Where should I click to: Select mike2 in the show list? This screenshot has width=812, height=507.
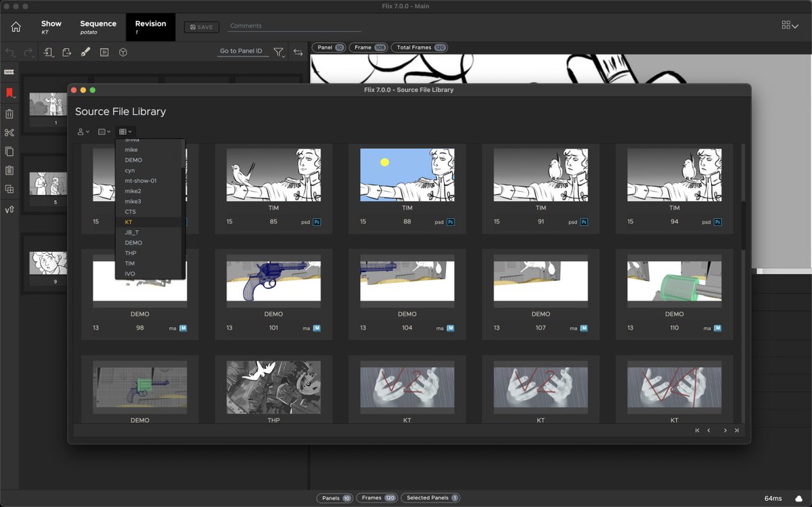[150, 191]
